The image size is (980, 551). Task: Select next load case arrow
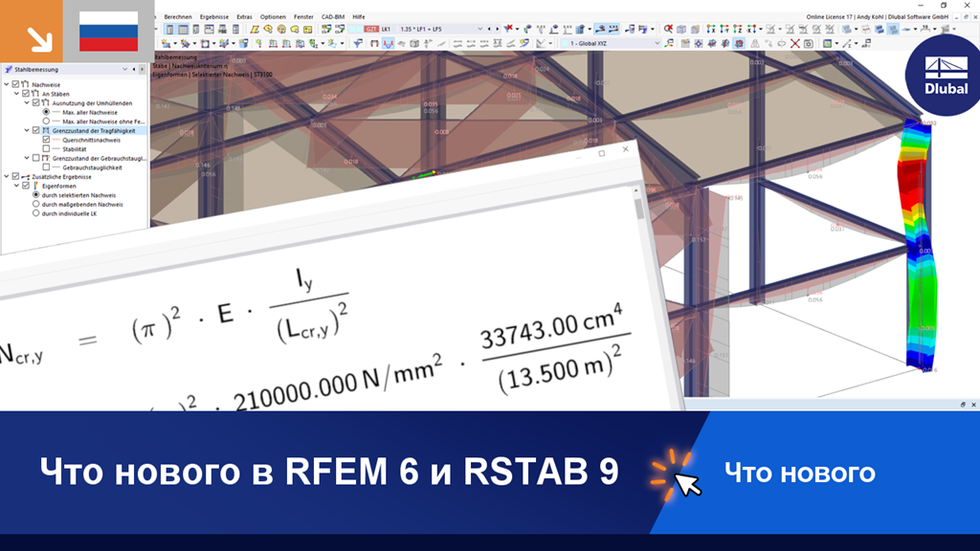(x=497, y=29)
